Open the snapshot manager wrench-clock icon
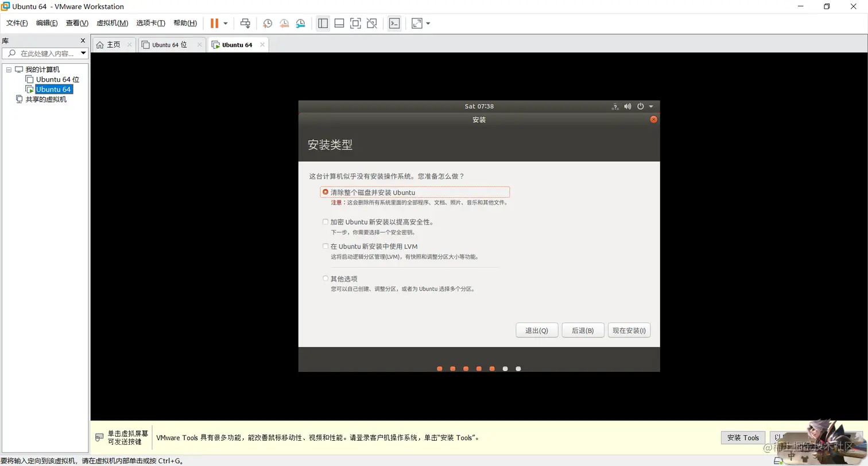Viewport: 868px width, 466px height. [301, 24]
